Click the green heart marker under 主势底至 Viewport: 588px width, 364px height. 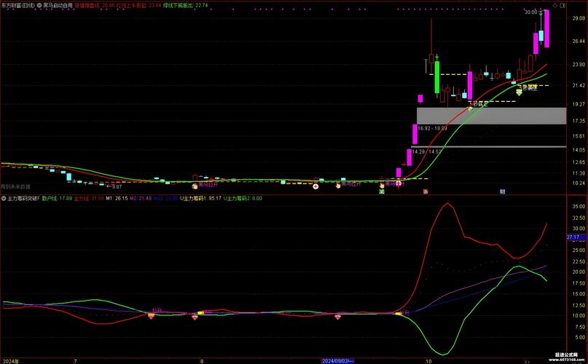point(519,92)
